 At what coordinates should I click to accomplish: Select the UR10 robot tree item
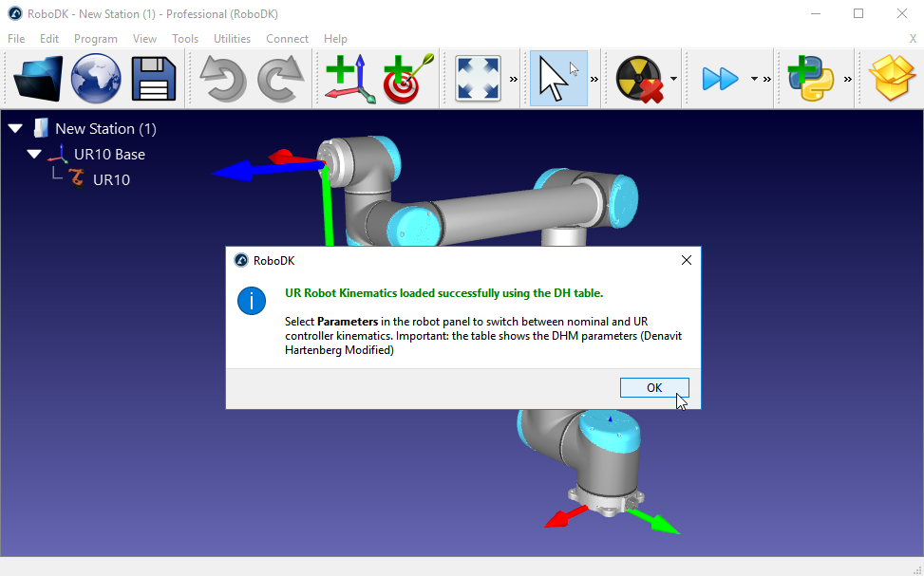[111, 179]
